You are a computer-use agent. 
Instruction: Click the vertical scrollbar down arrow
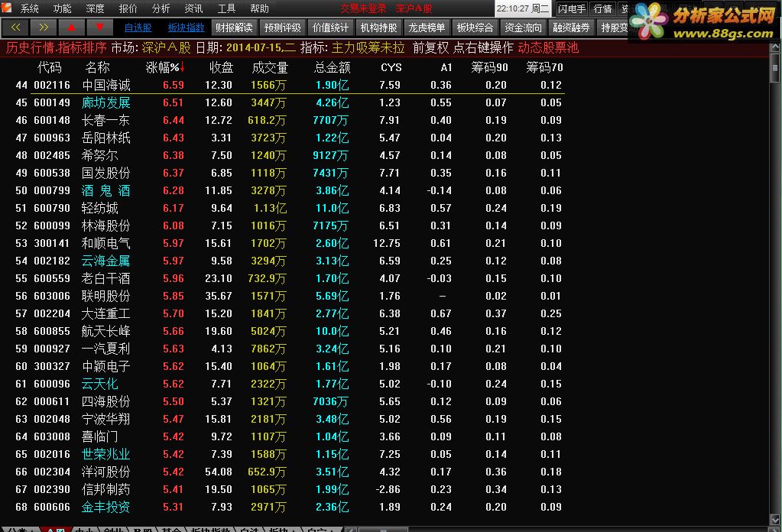pyautogui.click(x=774, y=519)
